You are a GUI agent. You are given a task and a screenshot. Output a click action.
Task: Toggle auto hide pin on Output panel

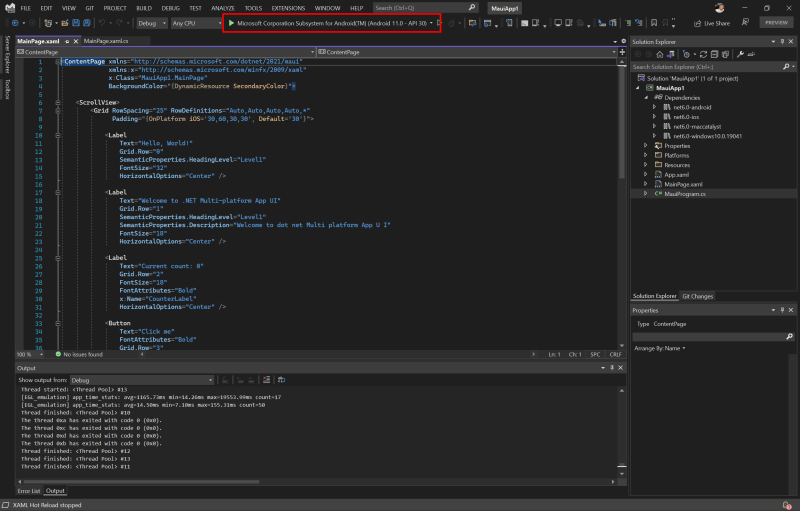[x=612, y=368]
